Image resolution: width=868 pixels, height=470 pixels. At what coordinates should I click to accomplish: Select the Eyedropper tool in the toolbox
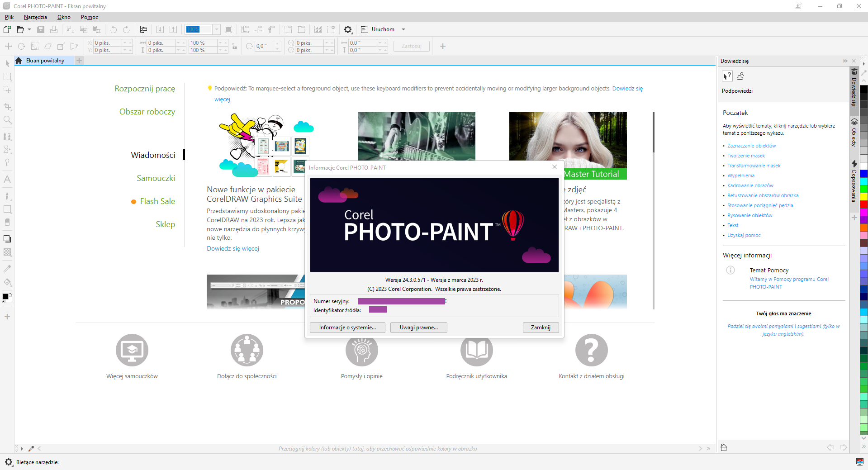coord(7,269)
